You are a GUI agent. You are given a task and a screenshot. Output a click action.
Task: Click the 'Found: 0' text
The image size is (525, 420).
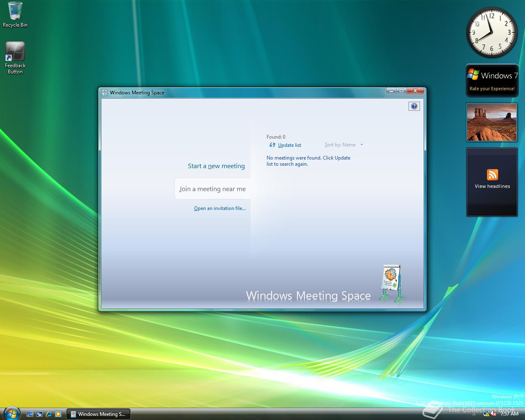coord(276,137)
